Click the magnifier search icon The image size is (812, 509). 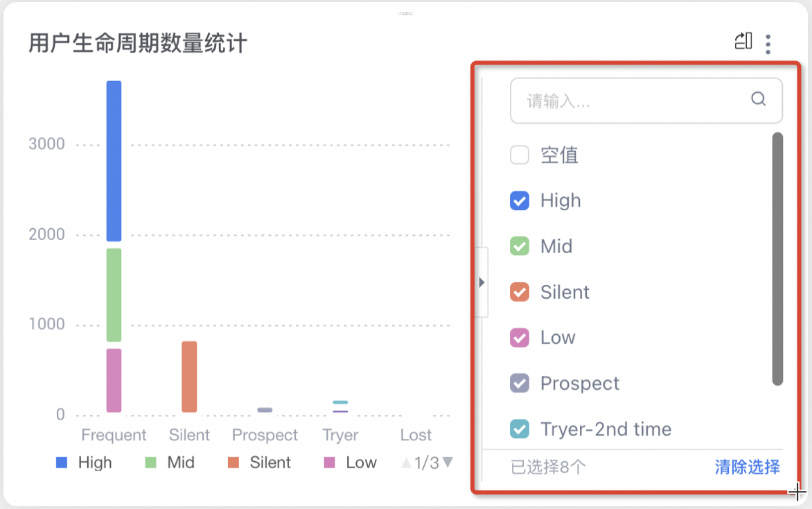(758, 98)
